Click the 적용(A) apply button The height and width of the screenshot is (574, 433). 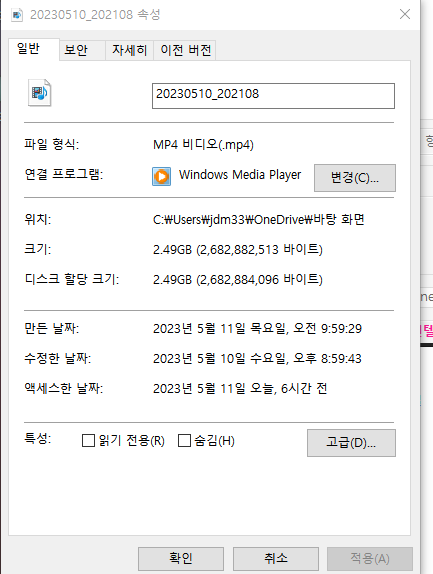pyautogui.click(x=370, y=559)
